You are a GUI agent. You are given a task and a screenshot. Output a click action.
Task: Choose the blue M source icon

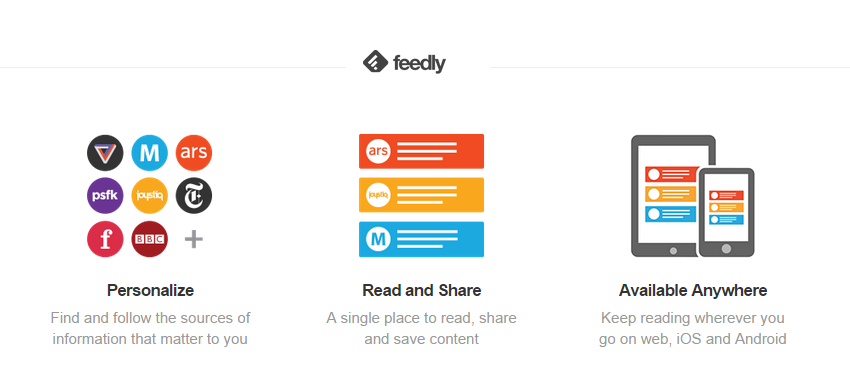pyautogui.click(x=150, y=153)
